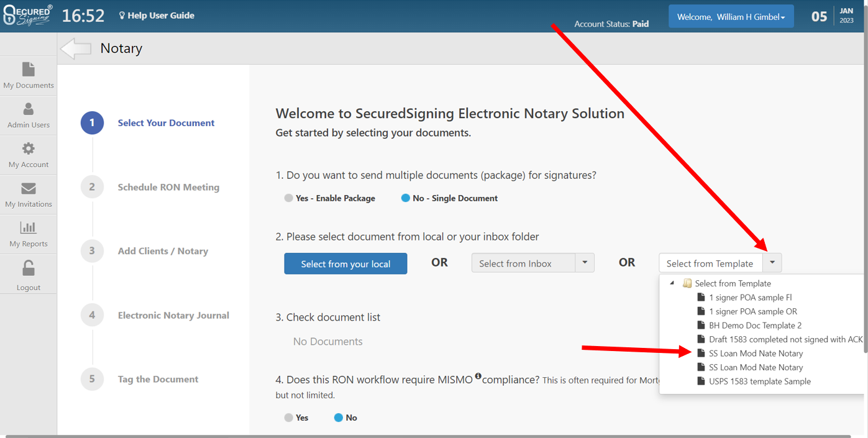Choose No - Single Document radio

click(x=405, y=198)
